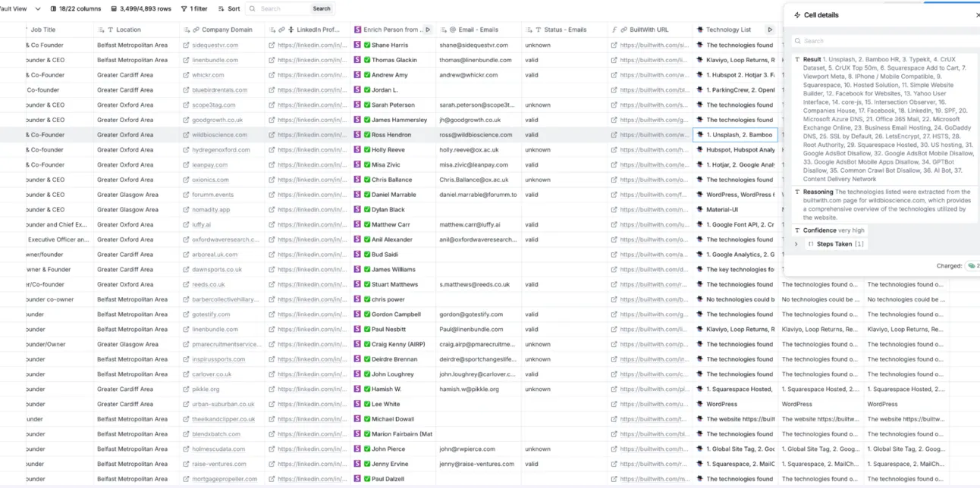Select the name cell Matthew Carr

tap(394, 224)
